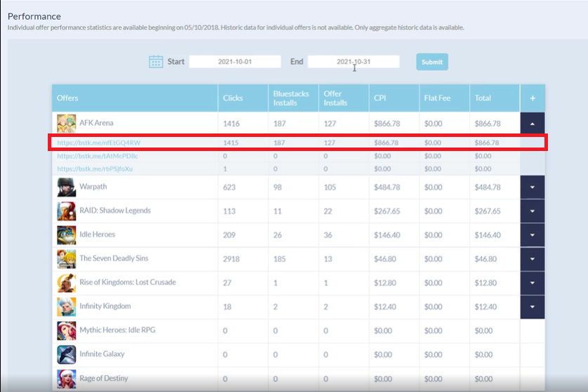Select The Seven Deadly Sins offer name

[114, 258]
